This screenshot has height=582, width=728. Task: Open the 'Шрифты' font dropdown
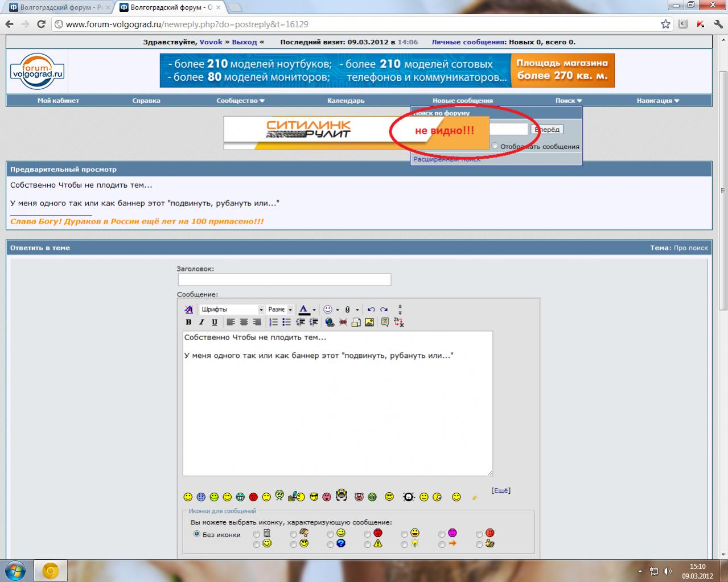pos(232,309)
